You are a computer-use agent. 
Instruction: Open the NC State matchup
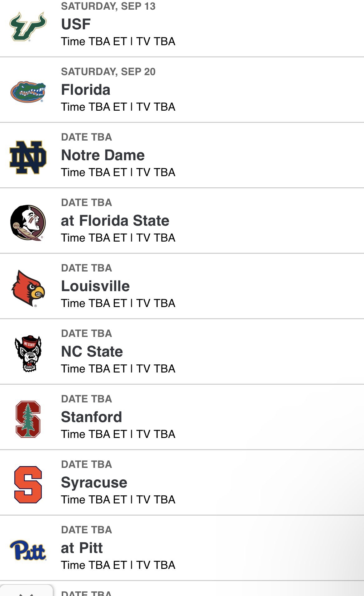tap(92, 352)
